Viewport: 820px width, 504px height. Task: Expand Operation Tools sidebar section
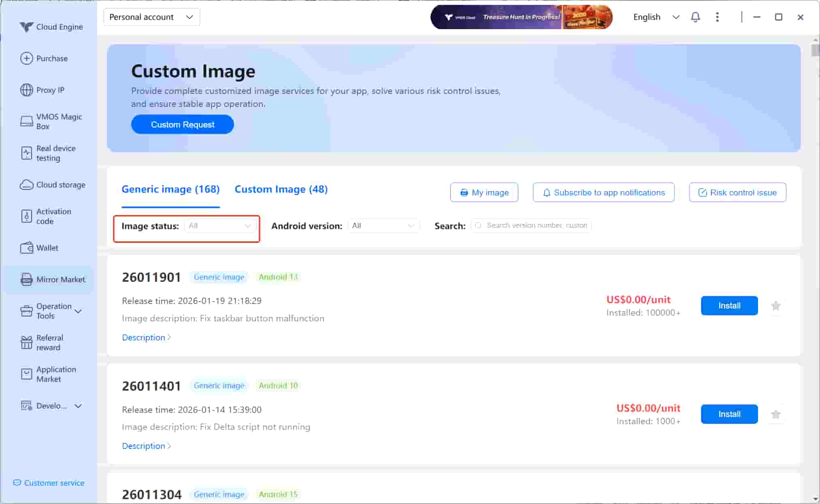(78, 311)
